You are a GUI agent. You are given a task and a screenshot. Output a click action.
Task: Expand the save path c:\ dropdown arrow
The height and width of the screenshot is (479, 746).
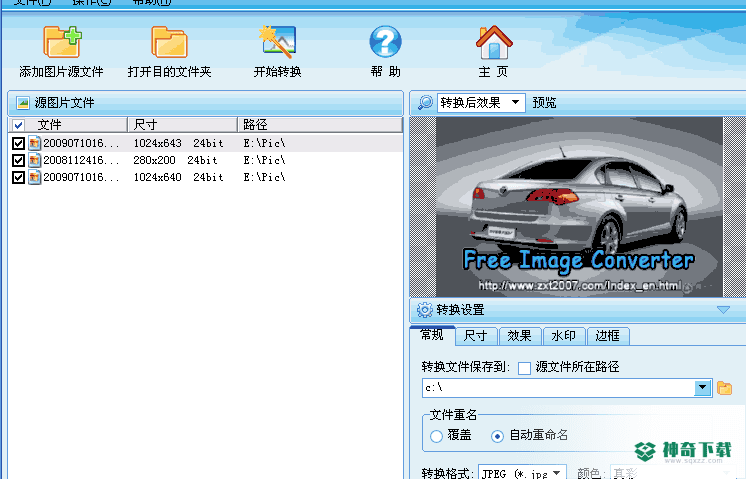pyautogui.click(x=702, y=388)
